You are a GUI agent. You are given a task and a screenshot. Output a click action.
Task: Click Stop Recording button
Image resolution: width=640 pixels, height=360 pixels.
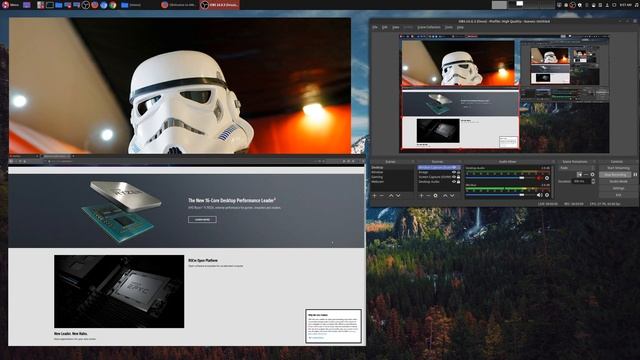pos(615,174)
